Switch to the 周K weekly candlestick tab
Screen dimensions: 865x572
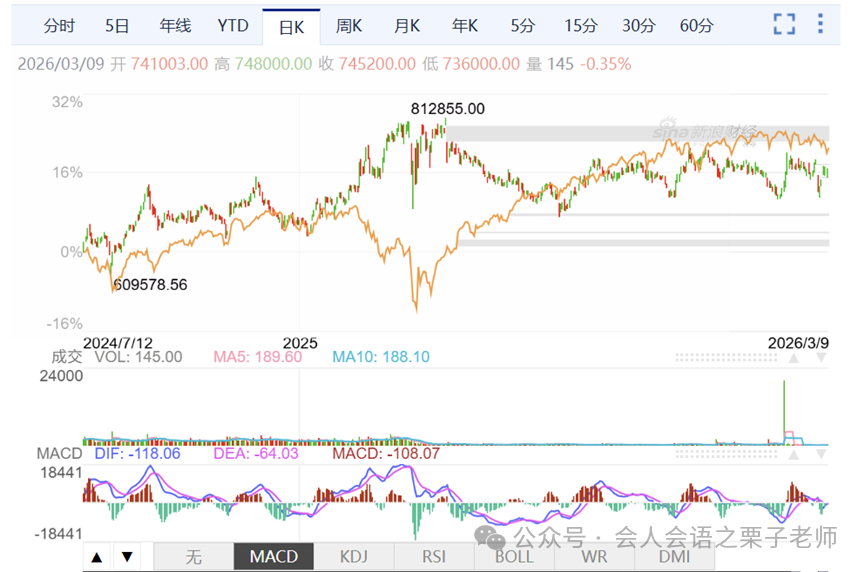tap(349, 26)
